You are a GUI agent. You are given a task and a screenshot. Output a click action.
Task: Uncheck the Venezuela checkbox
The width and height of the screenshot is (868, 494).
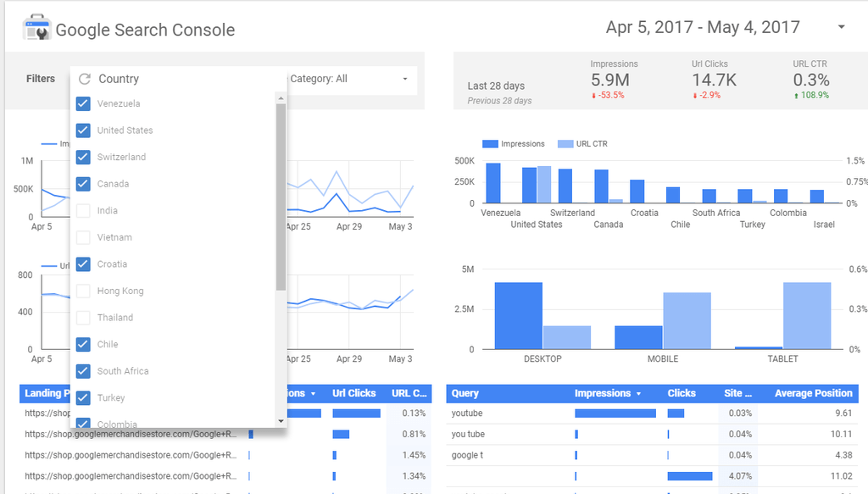(x=83, y=103)
